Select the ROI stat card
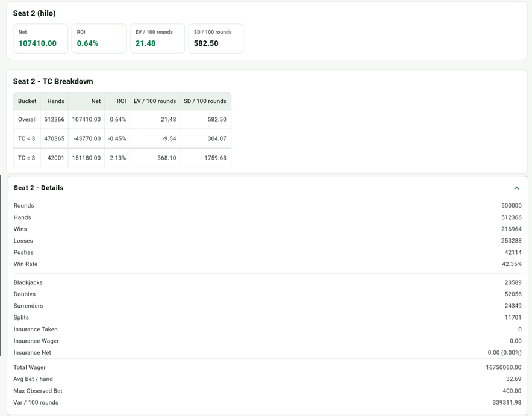This screenshot has width=532, height=416. [x=99, y=39]
